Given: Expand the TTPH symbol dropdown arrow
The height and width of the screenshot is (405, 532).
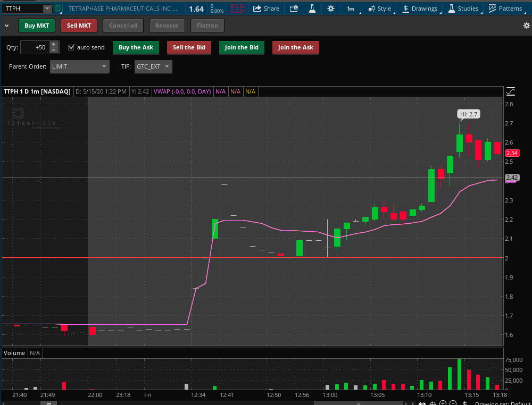Looking at the screenshot, I should click(x=47, y=9).
